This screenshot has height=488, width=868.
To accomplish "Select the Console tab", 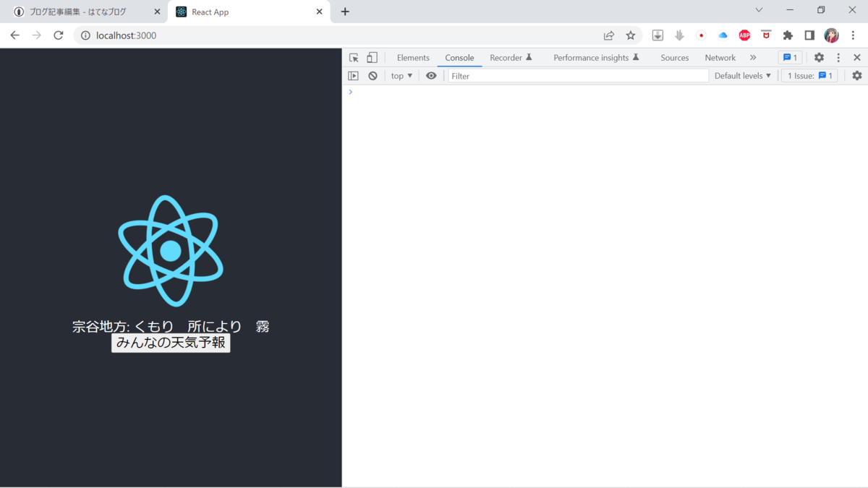I will tap(459, 58).
